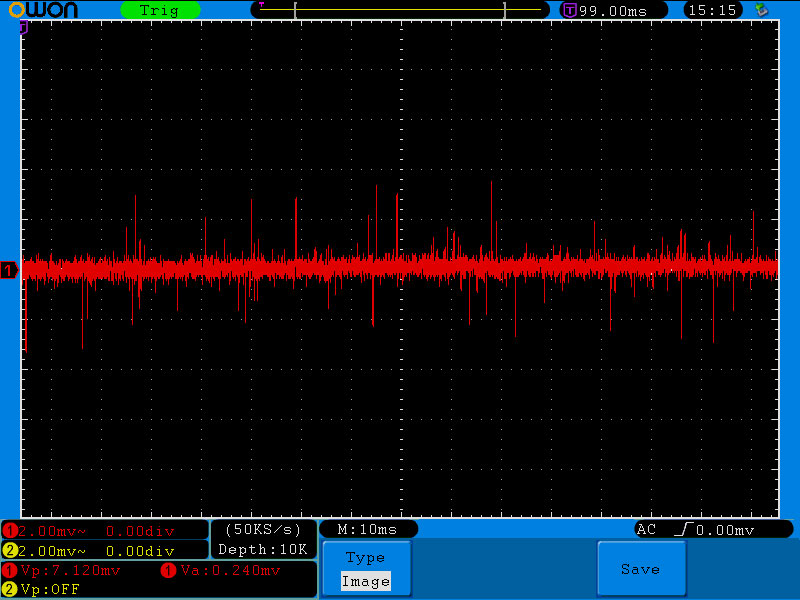
Task: Toggle the AC trigger coupling indicator
Action: tap(646, 529)
